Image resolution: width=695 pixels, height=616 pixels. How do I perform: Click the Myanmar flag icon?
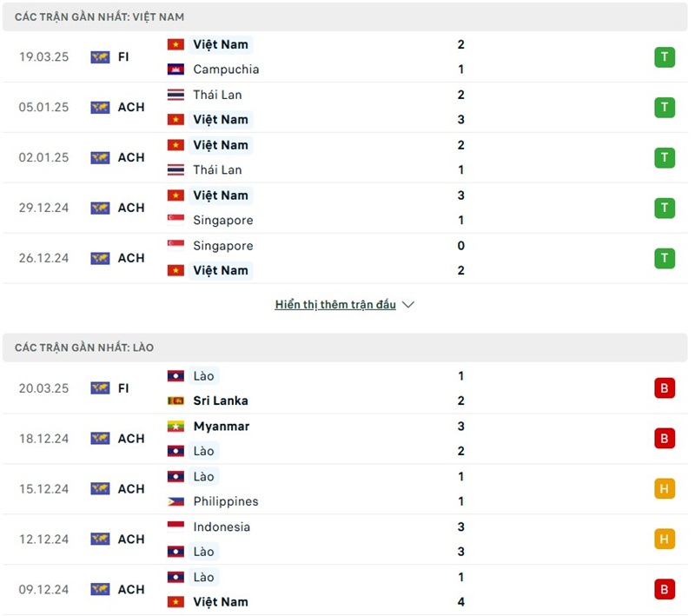click(x=176, y=427)
